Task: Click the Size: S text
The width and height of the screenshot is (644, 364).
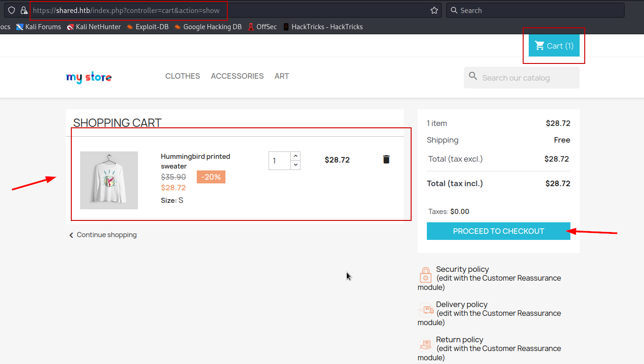Action: coord(172,200)
